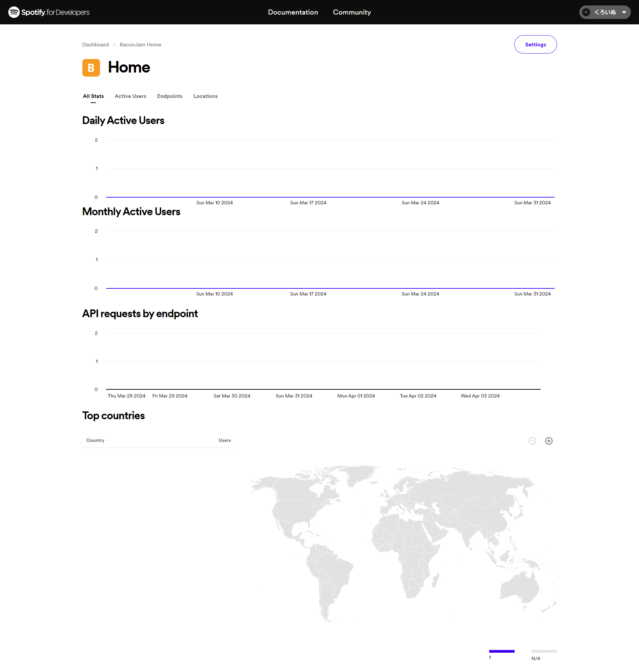The height and width of the screenshot is (672, 639).
Task: Click the N/A striped legend swatch
Action: 544,651
